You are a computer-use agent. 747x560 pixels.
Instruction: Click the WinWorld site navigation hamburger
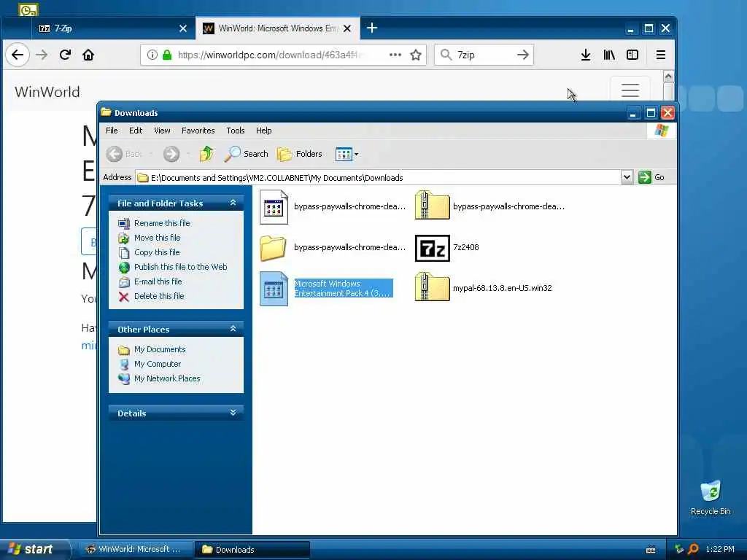click(x=630, y=90)
